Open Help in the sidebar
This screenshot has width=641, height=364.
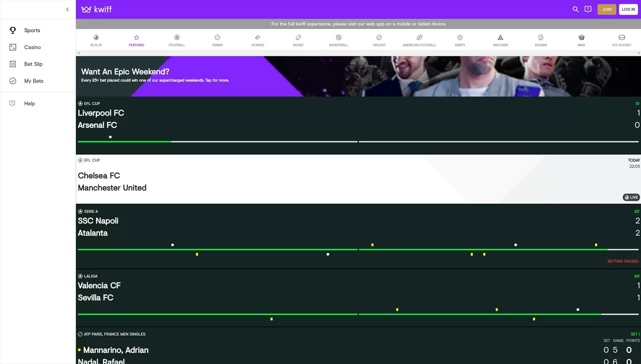tap(38, 103)
